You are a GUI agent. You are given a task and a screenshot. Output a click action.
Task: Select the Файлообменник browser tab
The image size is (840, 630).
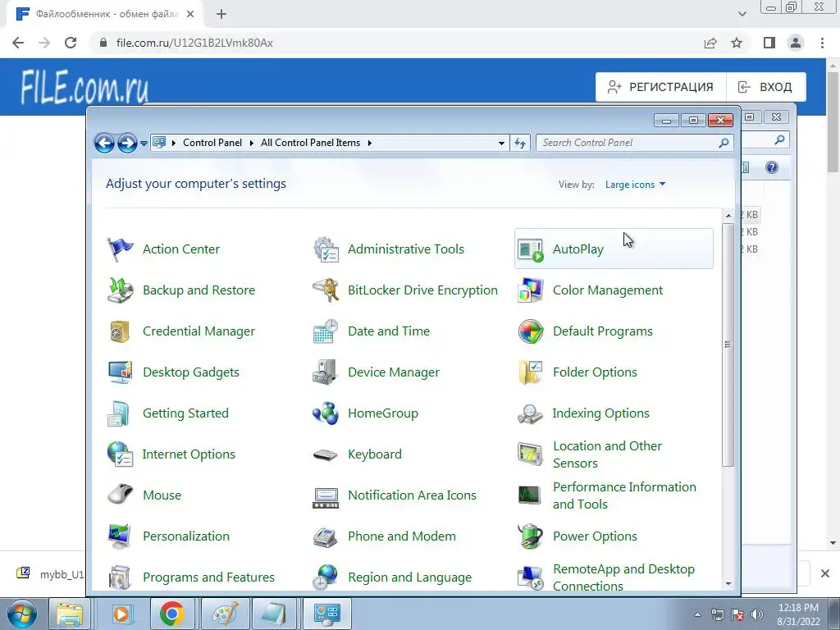[106, 14]
